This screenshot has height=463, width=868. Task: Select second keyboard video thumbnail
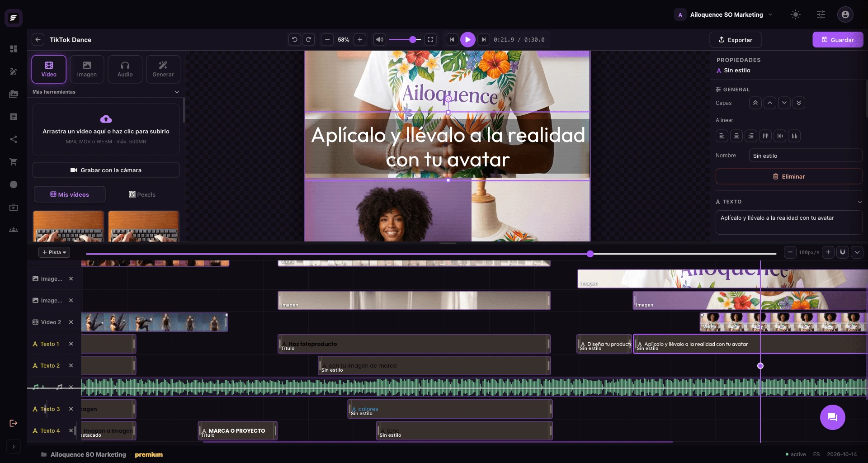click(x=143, y=226)
